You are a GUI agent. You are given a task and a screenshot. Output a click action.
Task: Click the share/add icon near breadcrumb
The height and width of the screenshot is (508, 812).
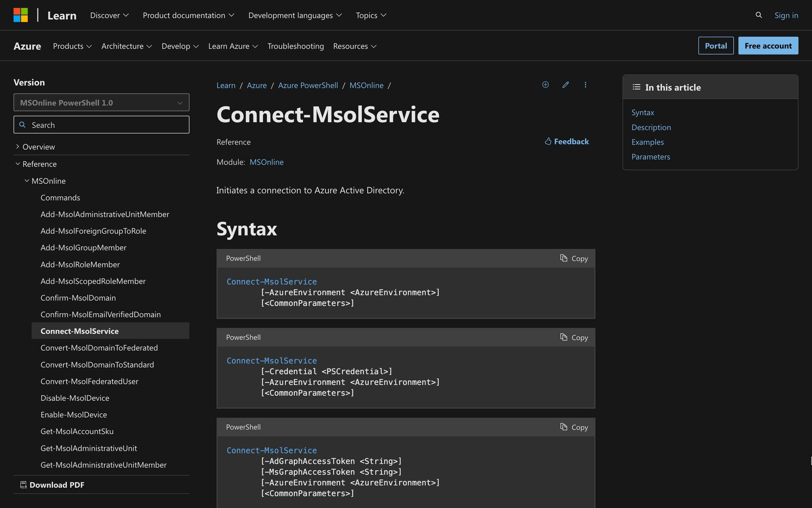pos(545,84)
